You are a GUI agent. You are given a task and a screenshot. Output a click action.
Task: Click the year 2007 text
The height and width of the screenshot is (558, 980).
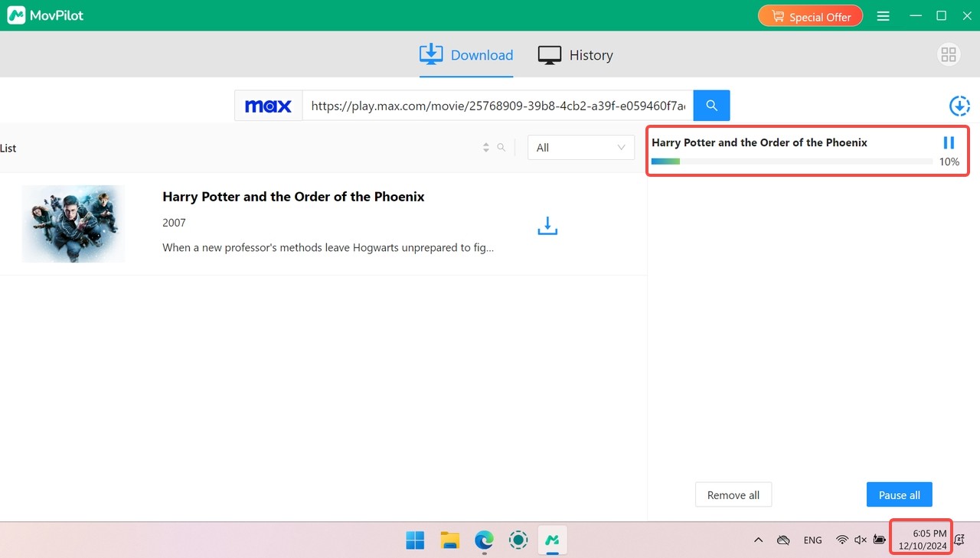point(174,223)
